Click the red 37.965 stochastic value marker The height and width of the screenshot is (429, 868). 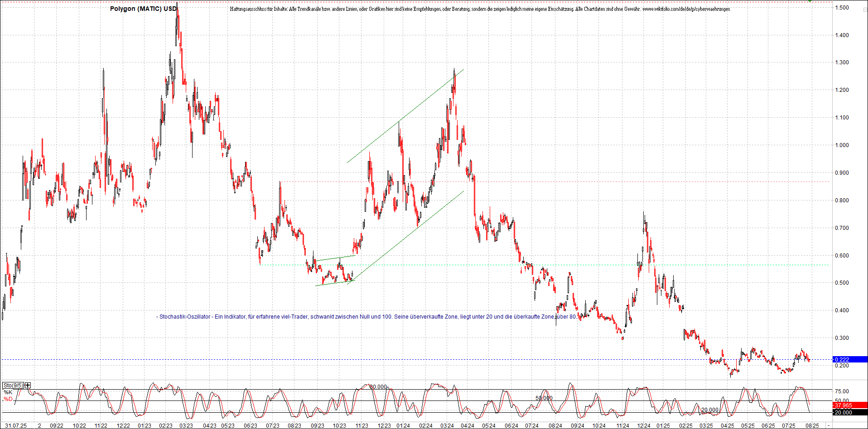pos(844,405)
